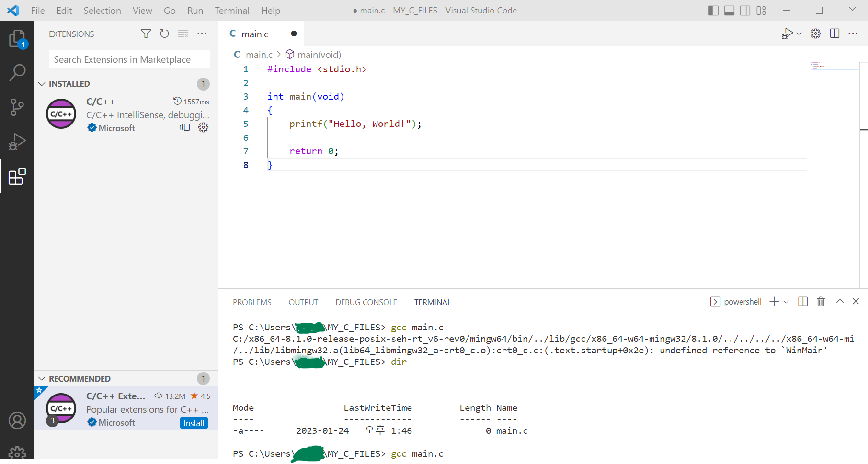The height and width of the screenshot is (464, 868).
Task: Click the installed C/C++ extension's sync toggle icon
Action: point(184,127)
